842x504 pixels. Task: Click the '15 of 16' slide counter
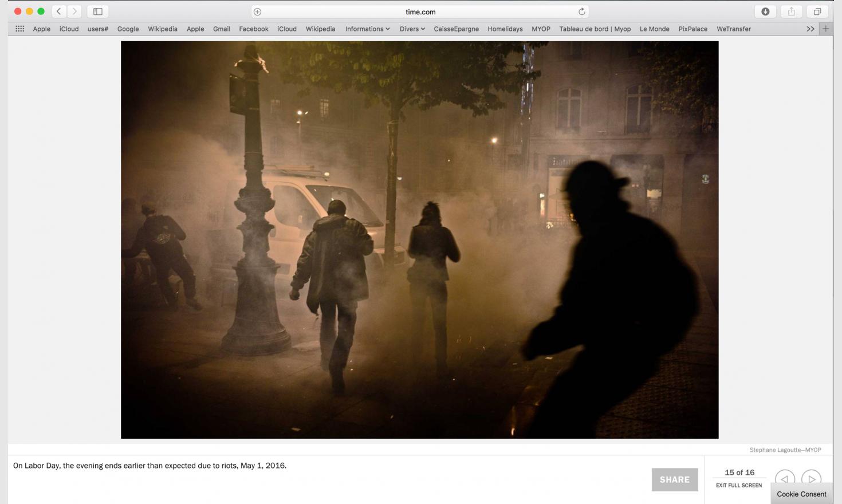tap(739, 472)
